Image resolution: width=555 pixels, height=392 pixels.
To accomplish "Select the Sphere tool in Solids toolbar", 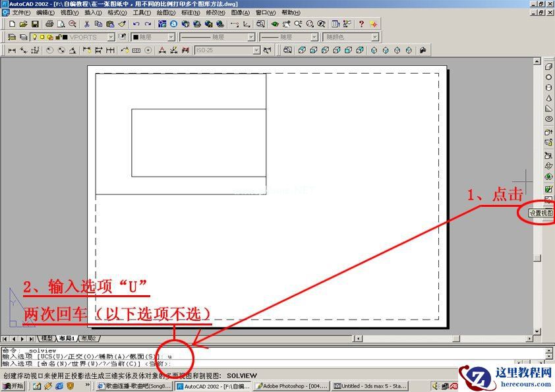I will (548, 77).
